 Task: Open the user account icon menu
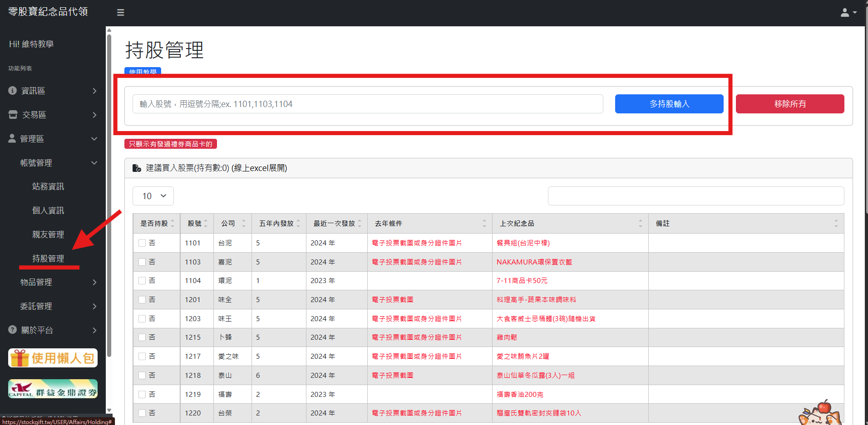[x=848, y=13]
